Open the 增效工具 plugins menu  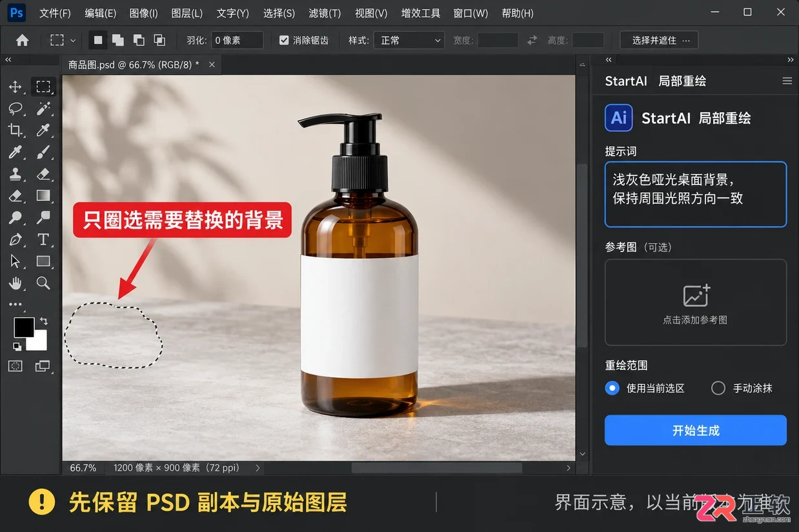coord(421,13)
